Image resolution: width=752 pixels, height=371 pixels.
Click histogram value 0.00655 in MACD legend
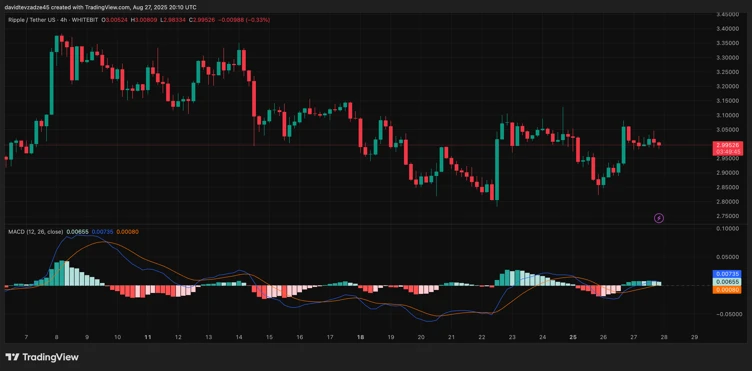click(x=77, y=232)
